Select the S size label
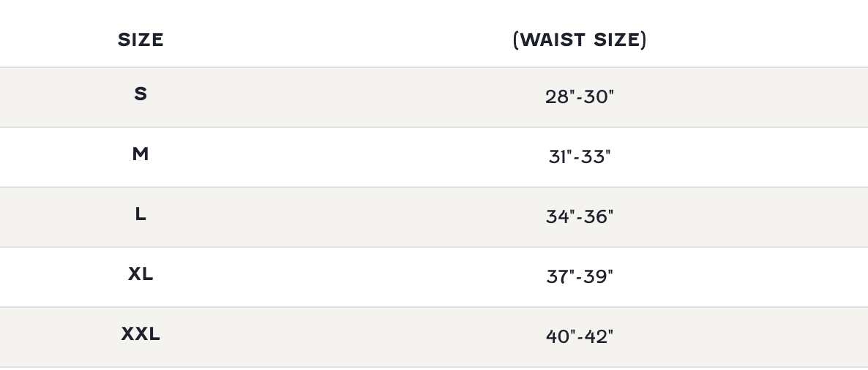The height and width of the screenshot is (370, 868). 141,94
